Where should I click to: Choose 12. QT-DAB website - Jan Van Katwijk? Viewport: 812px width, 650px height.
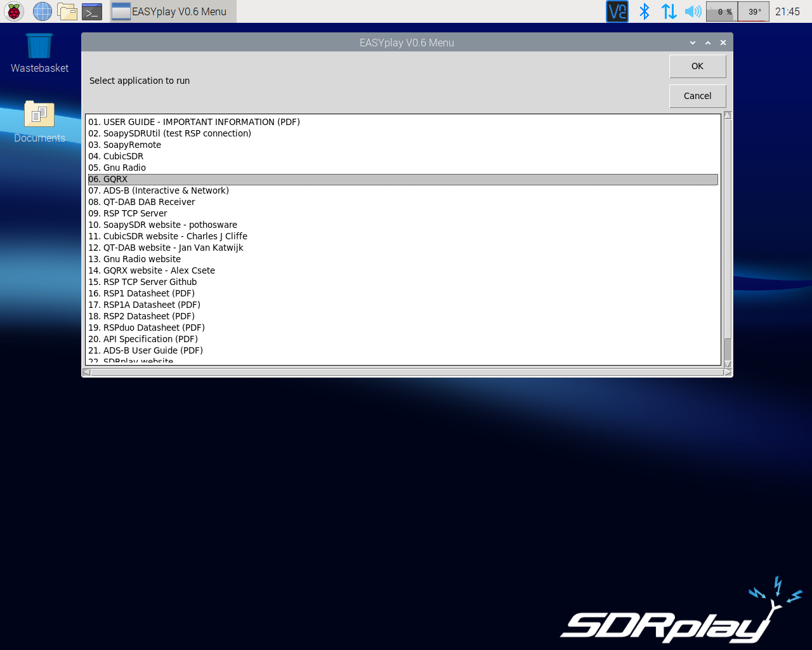tap(403, 248)
